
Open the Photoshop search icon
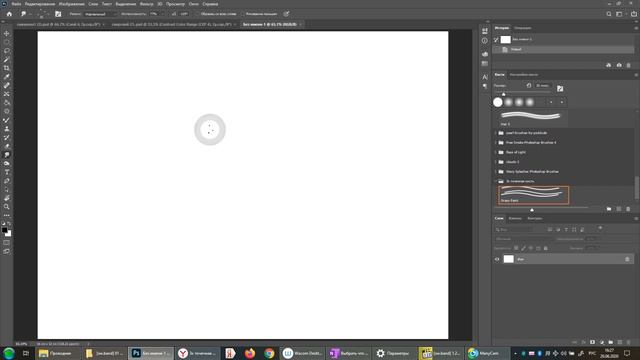[x=609, y=14]
